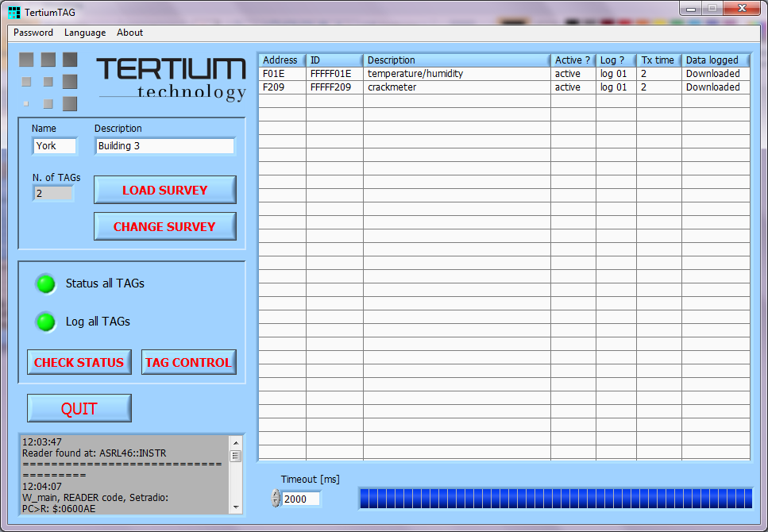Click the CHECK STATUS button
This screenshot has height=532, width=768.
tap(79, 362)
